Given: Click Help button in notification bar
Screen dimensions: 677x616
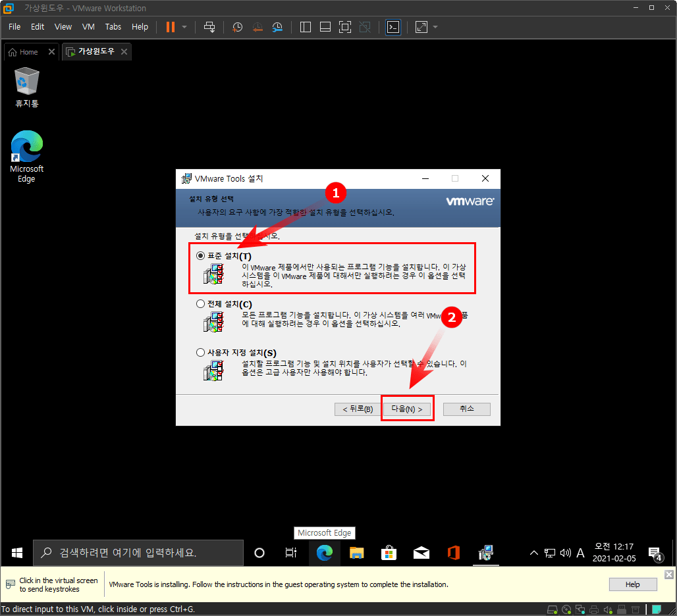Looking at the screenshot, I should 632,584.
